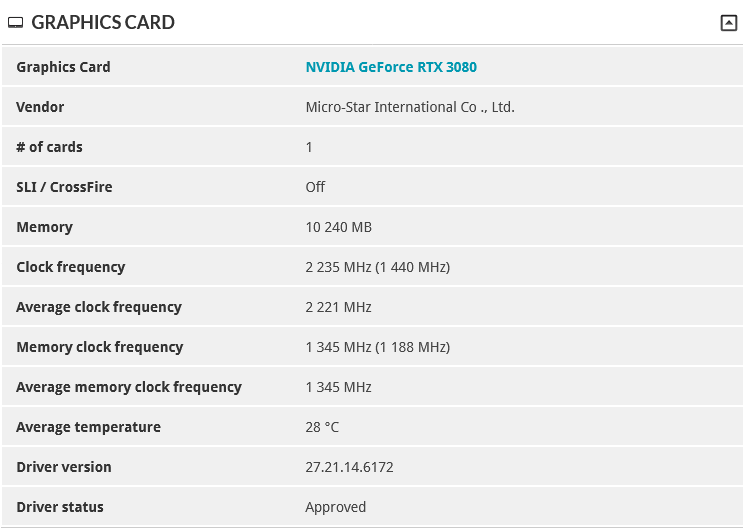This screenshot has height=528, width=743.
Task: Click the 'Driver status' label
Action: 60,507
